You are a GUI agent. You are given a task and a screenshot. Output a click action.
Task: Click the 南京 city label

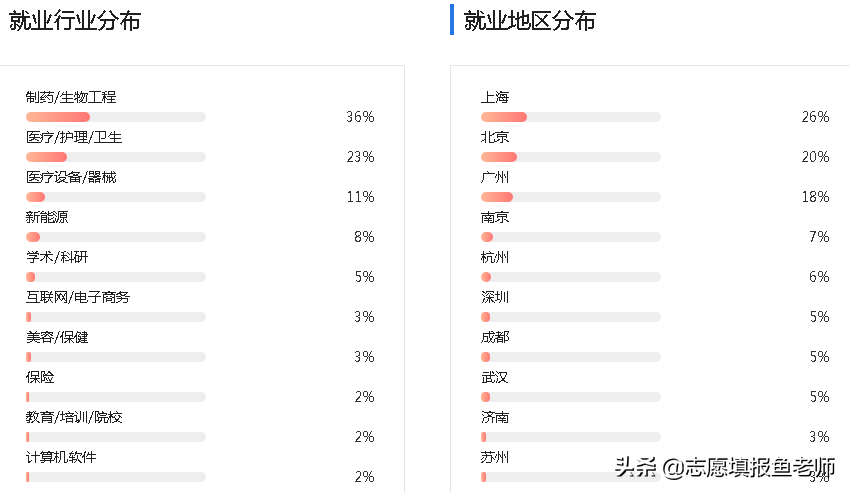point(495,217)
